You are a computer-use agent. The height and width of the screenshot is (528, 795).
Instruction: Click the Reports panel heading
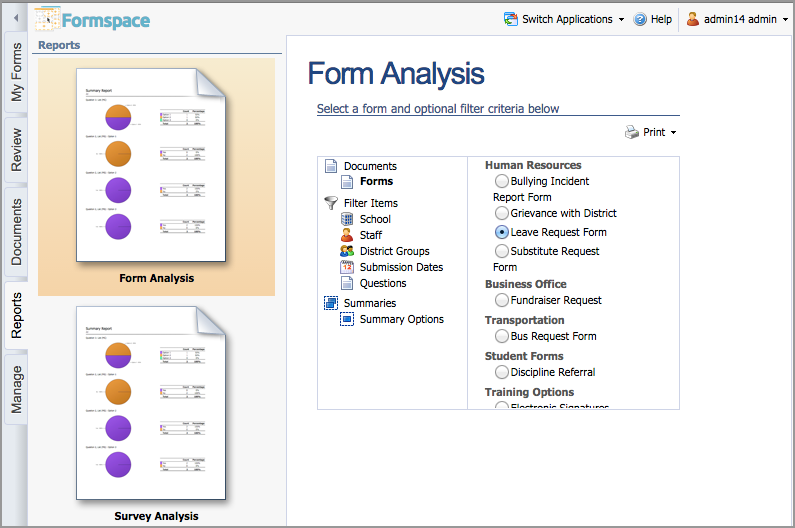click(59, 45)
